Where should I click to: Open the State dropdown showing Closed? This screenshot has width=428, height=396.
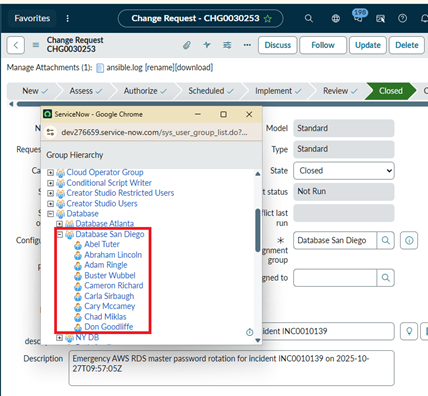click(344, 171)
